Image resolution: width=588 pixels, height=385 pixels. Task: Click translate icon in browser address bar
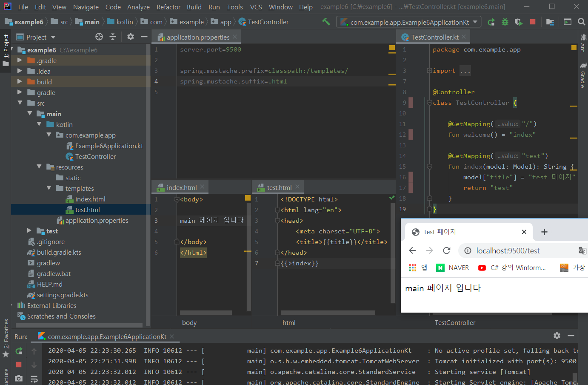pos(582,250)
